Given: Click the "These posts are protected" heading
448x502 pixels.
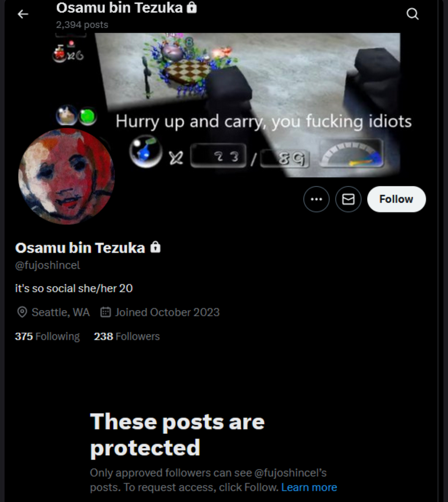Looking at the screenshot, I should coord(177,434).
